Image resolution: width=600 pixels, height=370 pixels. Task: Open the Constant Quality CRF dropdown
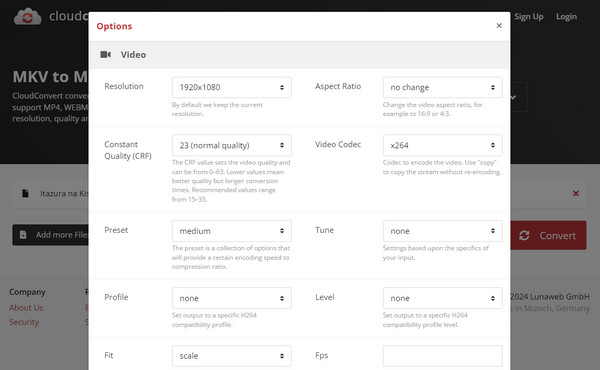(232, 145)
